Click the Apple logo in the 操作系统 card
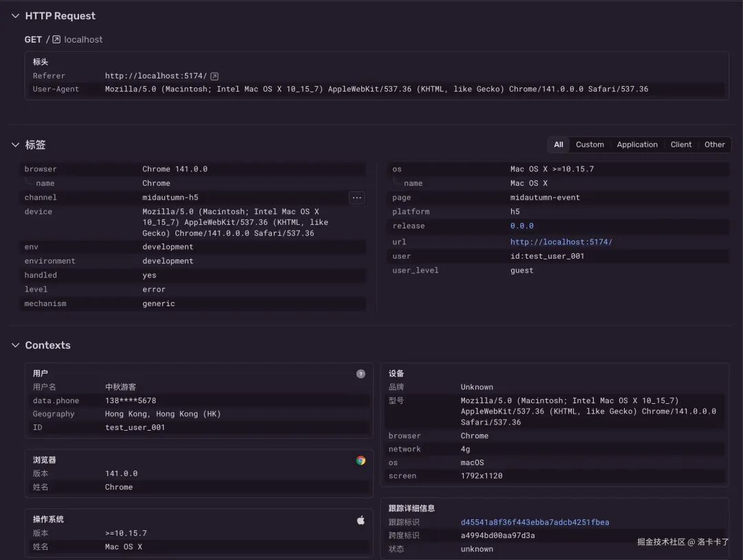The width and height of the screenshot is (743, 560). [x=360, y=520]
